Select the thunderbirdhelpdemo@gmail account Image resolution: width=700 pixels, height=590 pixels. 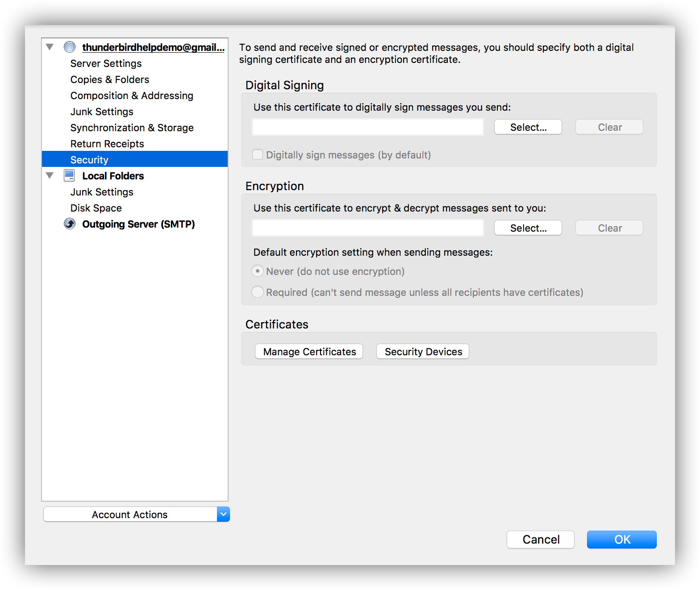(153, 47)
